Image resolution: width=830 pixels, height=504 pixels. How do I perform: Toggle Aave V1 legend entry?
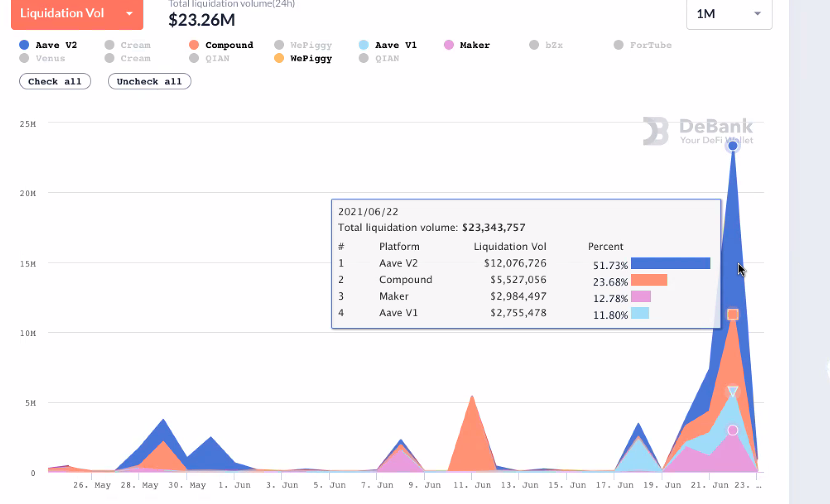(x=392, y=45)
